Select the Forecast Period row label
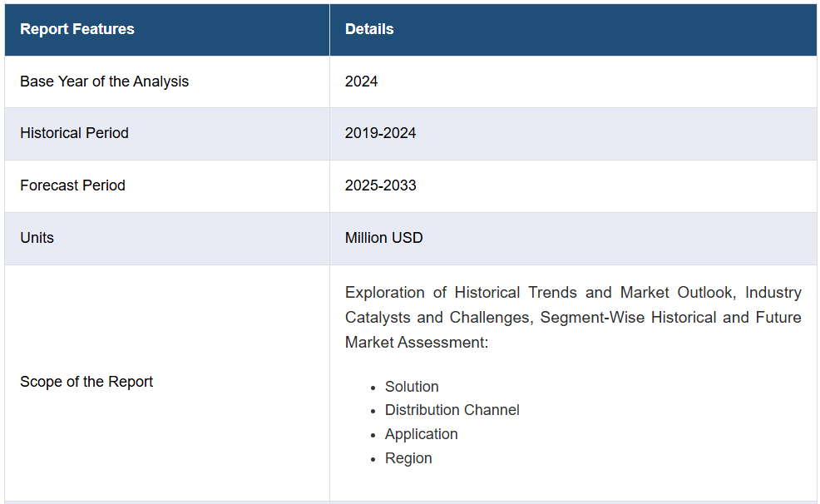The height and width of the screenshot is (504, 820). pyautogui.click(x=72, y=185)
